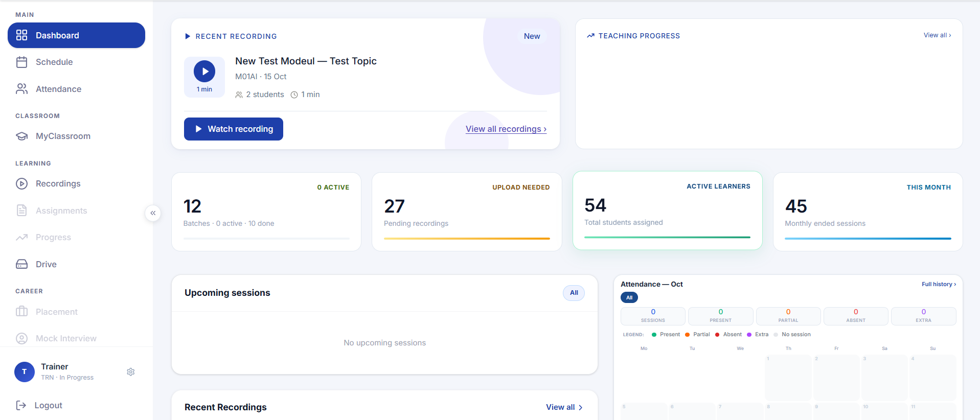The height and width of the screenshot is (420, 980).
Task: Navigate to Attendance menu item
Action: pyautogui.click(x=76, y=89)
